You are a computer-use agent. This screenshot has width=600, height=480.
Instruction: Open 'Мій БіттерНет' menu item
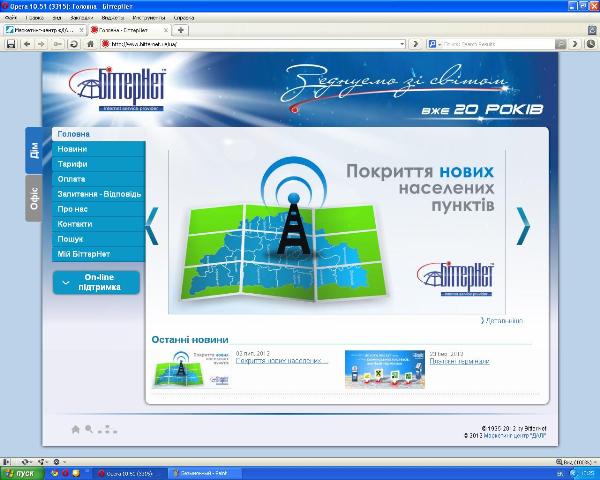tap(98, 254)
